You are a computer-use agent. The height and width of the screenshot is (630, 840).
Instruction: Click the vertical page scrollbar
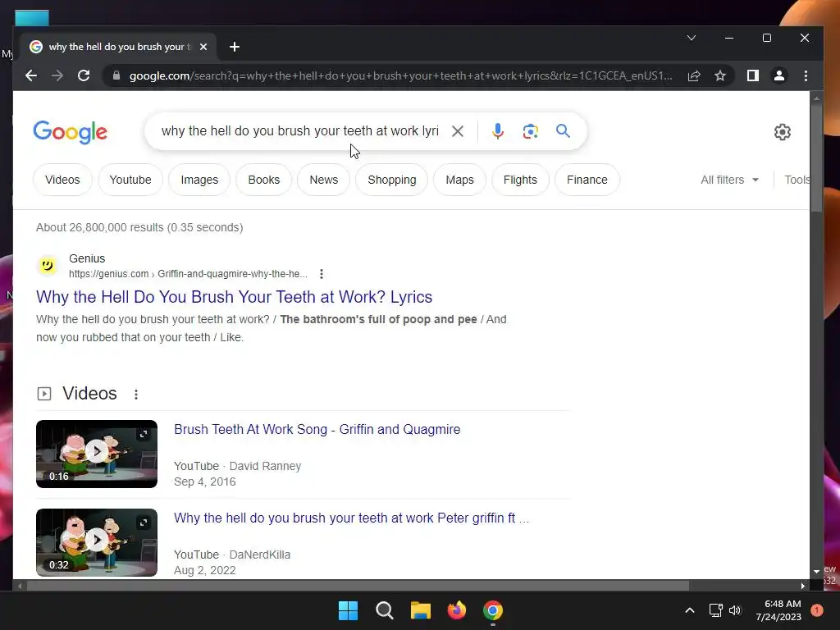pos(816,158)
